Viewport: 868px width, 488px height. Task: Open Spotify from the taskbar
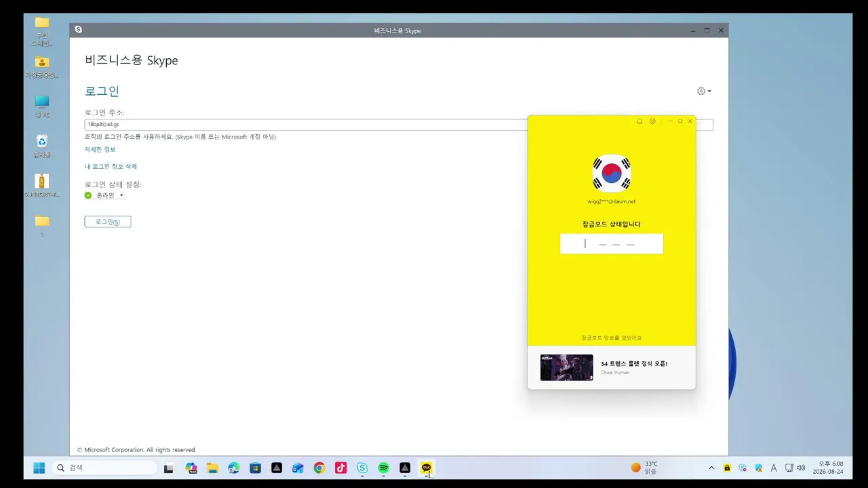pyautogui.click(x=383, y=468)
